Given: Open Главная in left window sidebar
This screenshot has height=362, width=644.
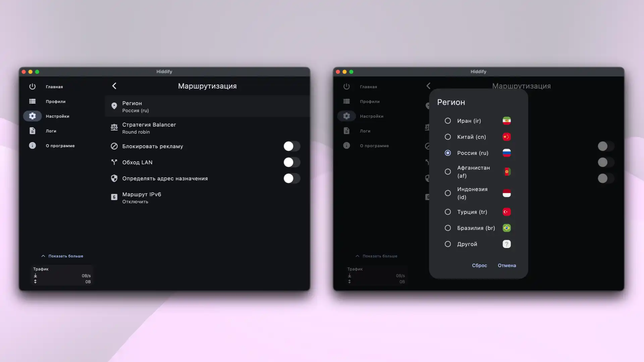Looking at the screenshot, I should [54, 86].
